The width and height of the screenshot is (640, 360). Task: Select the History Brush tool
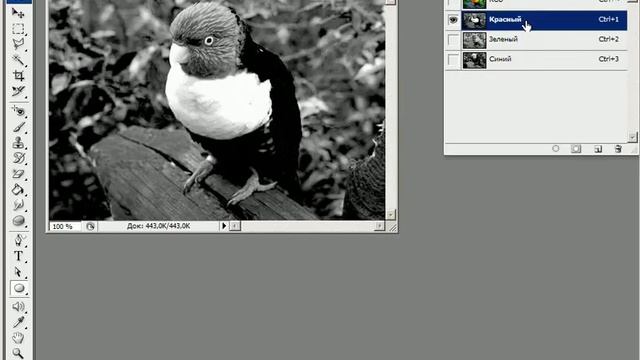(x=18, y=158)
